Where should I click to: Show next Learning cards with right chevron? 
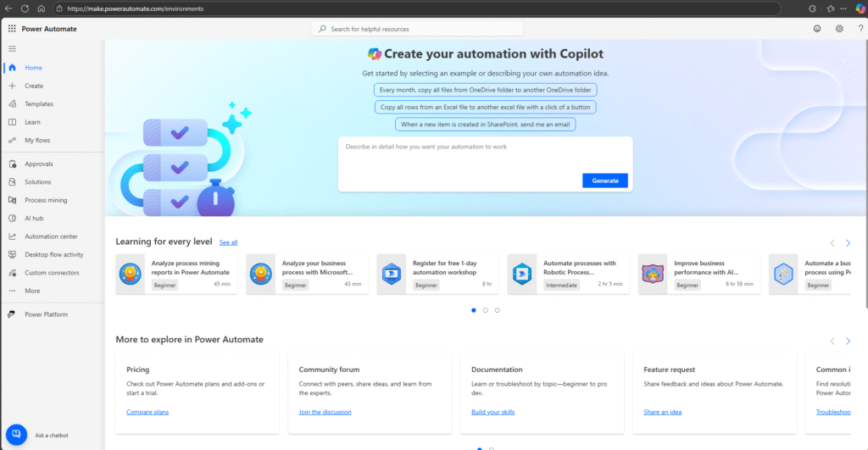[x=848, y=243]
